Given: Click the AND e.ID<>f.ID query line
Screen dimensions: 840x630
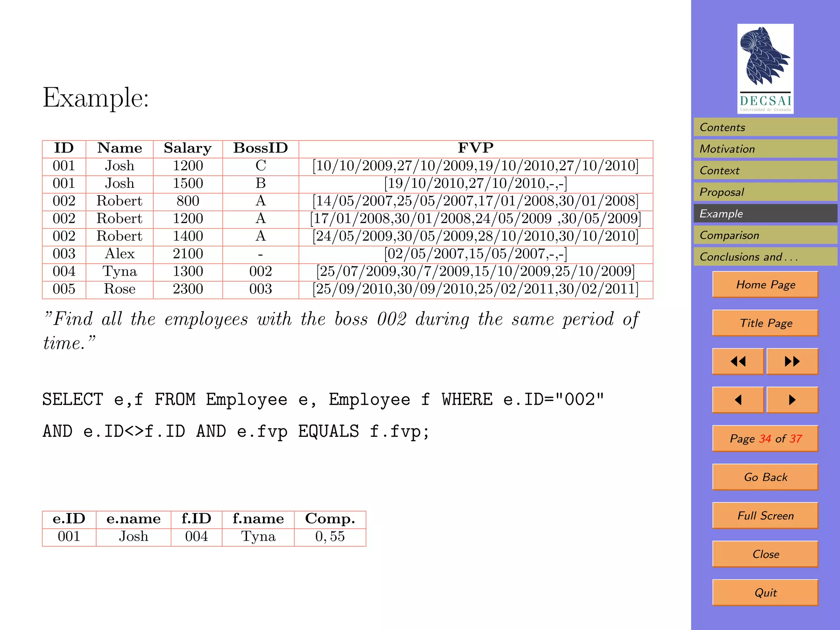Looking at the screenshot, I should click(x=236, y=431).
